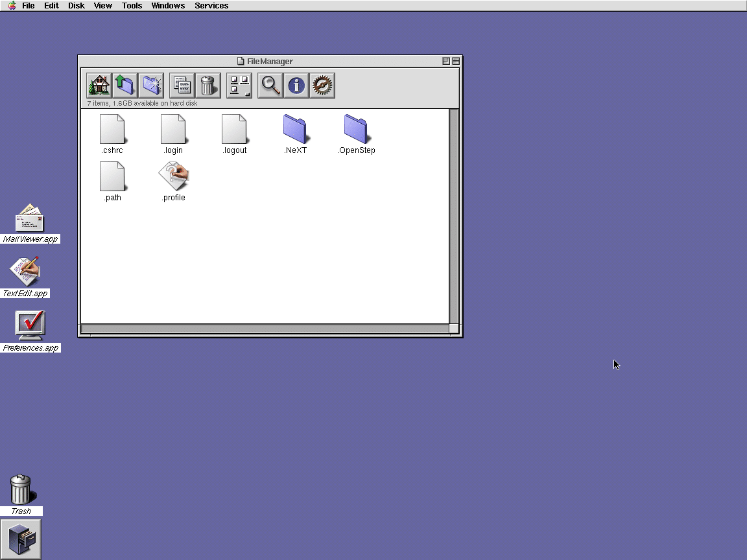Open the Edit menu

coord(51,6)
